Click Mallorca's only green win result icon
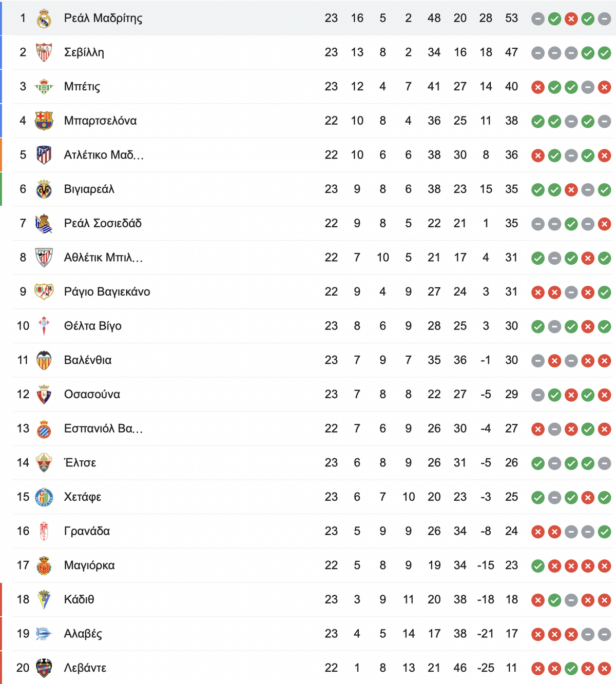This screenshot has width=616, height=684. click(x=538, y=566)
